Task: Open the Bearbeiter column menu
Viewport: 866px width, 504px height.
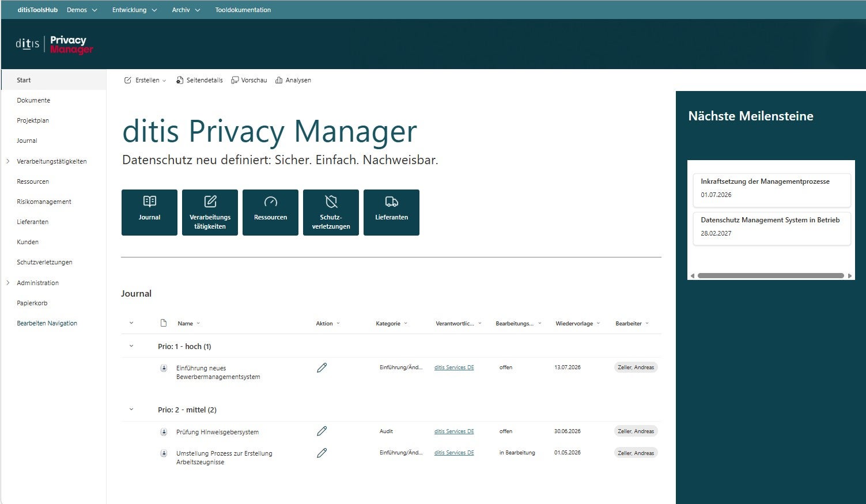Action: pyautogui.click(x=632, y=324)
